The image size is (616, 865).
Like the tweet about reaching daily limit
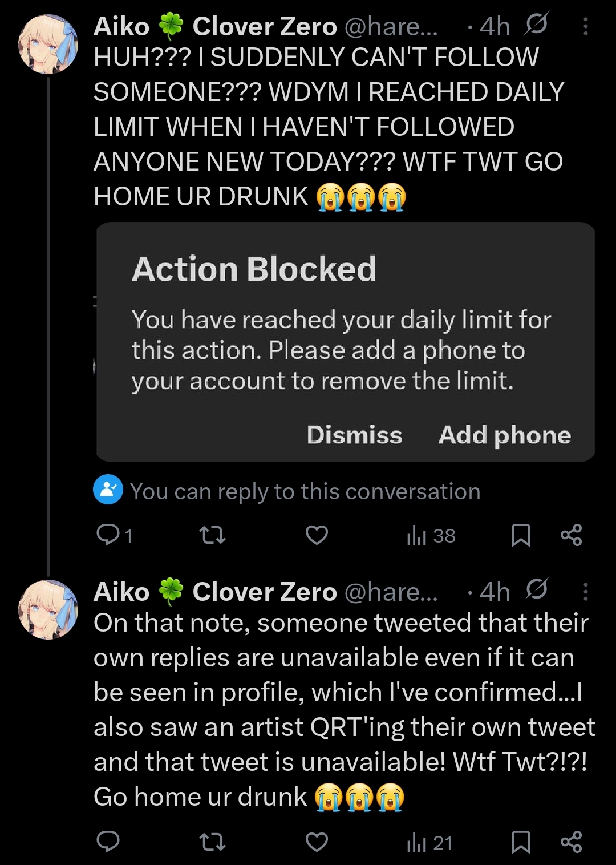(317, 535)
